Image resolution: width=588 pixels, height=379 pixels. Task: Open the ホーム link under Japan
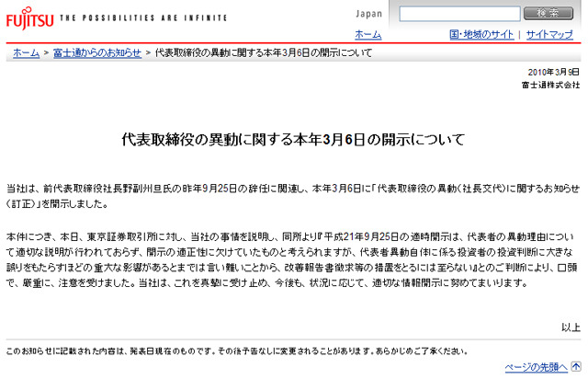tap(367, 35)
